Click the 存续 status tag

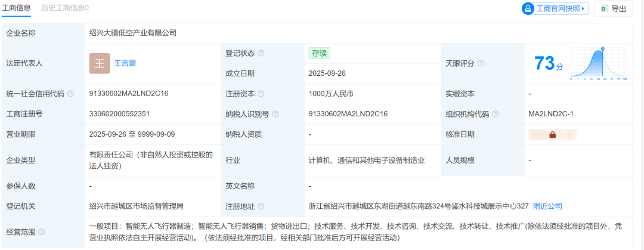click(319, 53)
